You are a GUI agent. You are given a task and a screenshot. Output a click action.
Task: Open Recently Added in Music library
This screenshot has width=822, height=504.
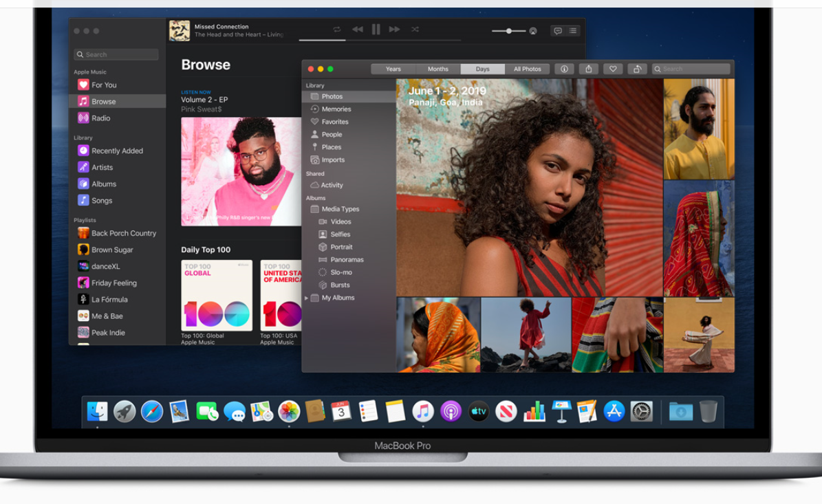tap(118, 151)
